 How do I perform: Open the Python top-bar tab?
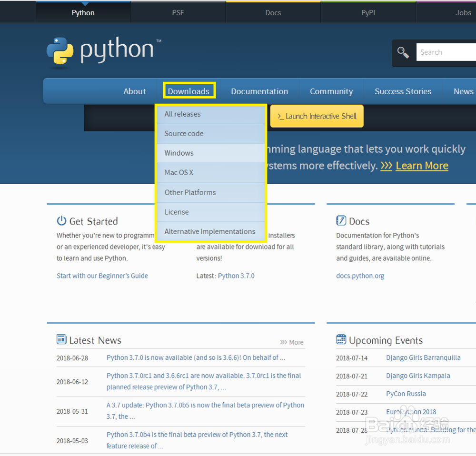point(83,12)
